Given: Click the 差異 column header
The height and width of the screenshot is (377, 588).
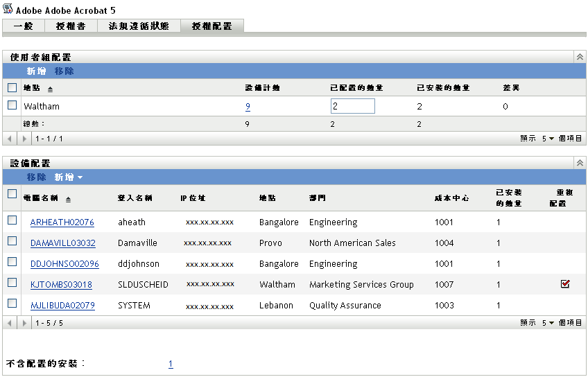Looking at the screenshot, I should click(512, 88).
